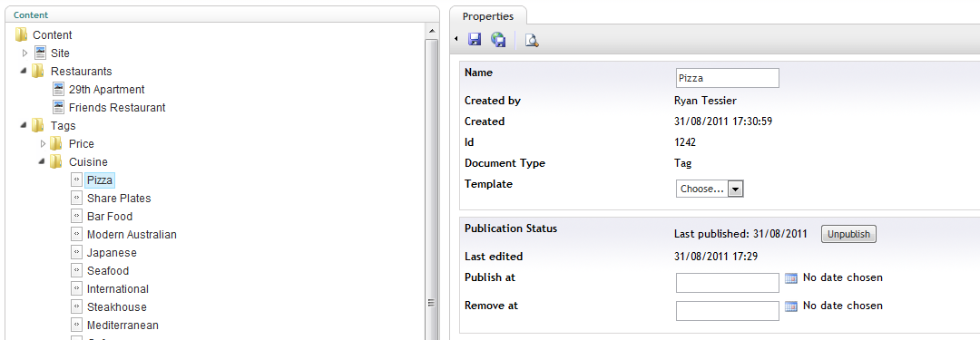Select the Cuisine folder label
The height and width of the screenshot is (340, 980).
(x=88, y=162)
